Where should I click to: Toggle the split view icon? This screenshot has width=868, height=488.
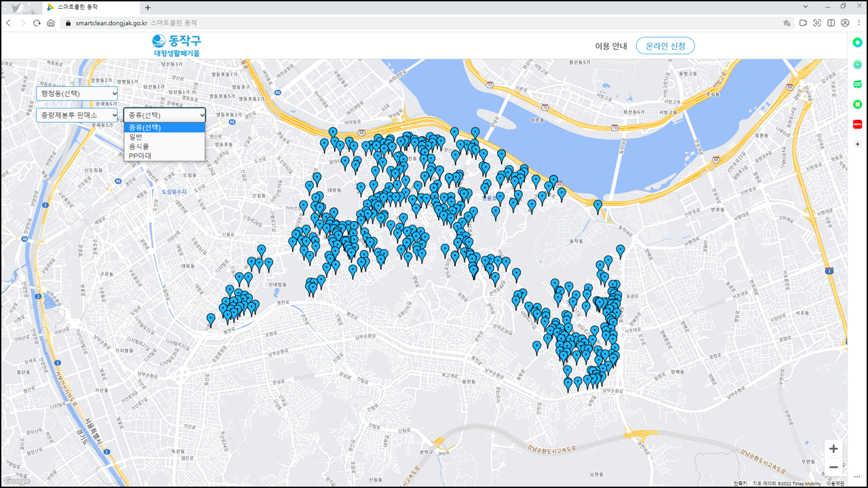point(831,22)
